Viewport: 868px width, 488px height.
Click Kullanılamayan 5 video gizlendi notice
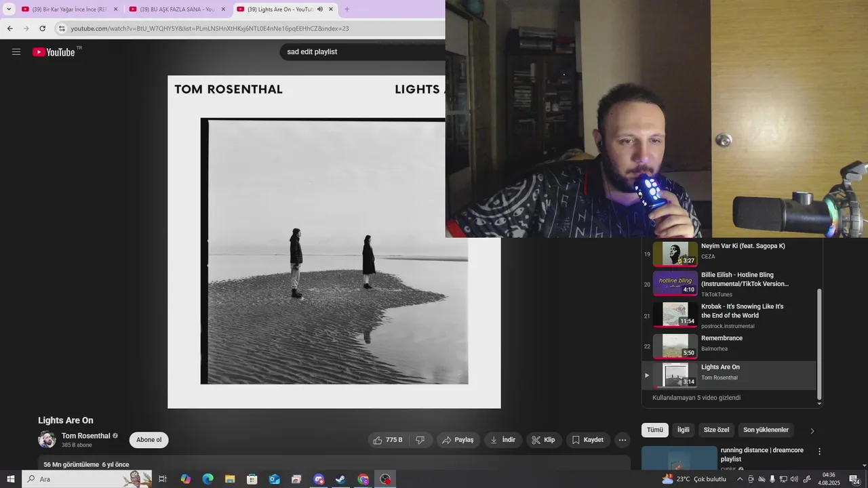696,398
